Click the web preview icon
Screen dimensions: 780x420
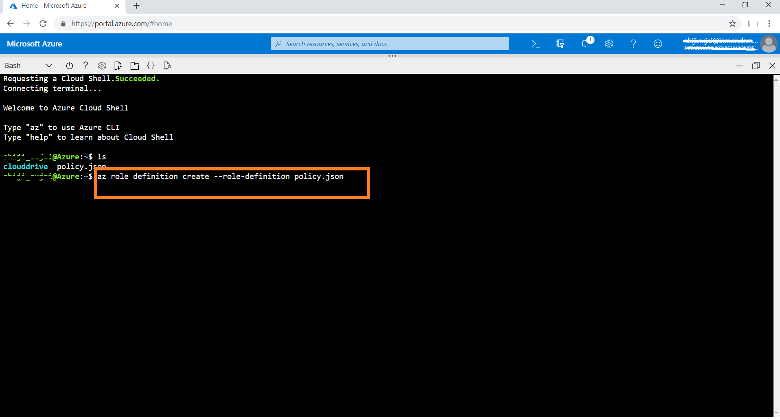point(166,65)
